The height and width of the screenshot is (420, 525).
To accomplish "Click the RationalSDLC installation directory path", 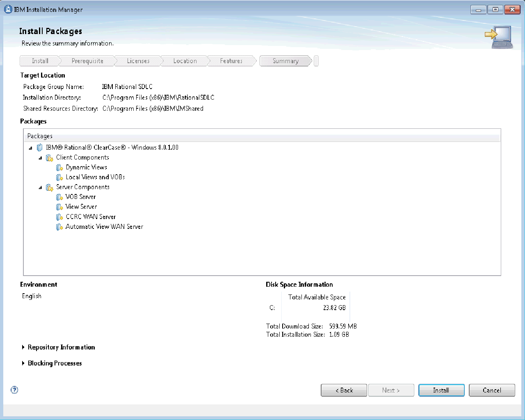I will (158, 98).
